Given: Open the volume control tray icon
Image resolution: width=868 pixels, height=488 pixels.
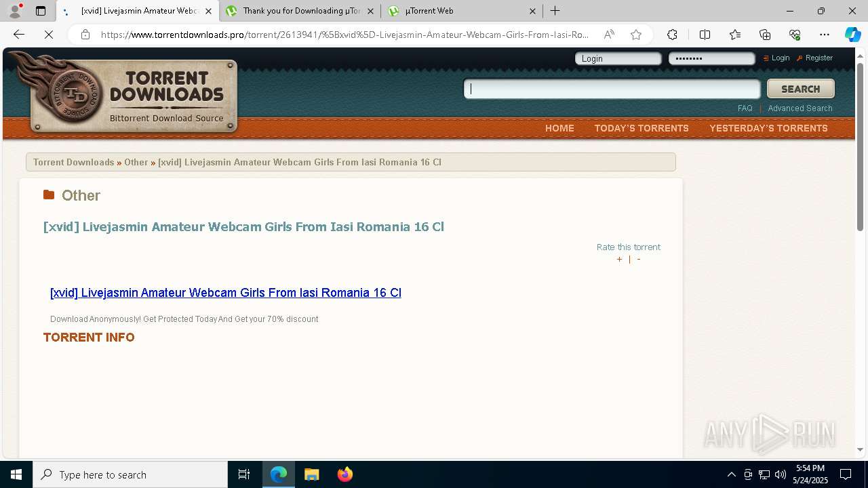Looking at the screenshot, I should pos(781,474).
